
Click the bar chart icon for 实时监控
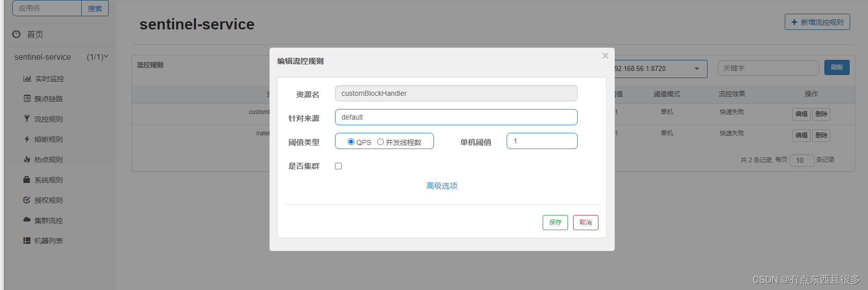(x=27, y=79)
